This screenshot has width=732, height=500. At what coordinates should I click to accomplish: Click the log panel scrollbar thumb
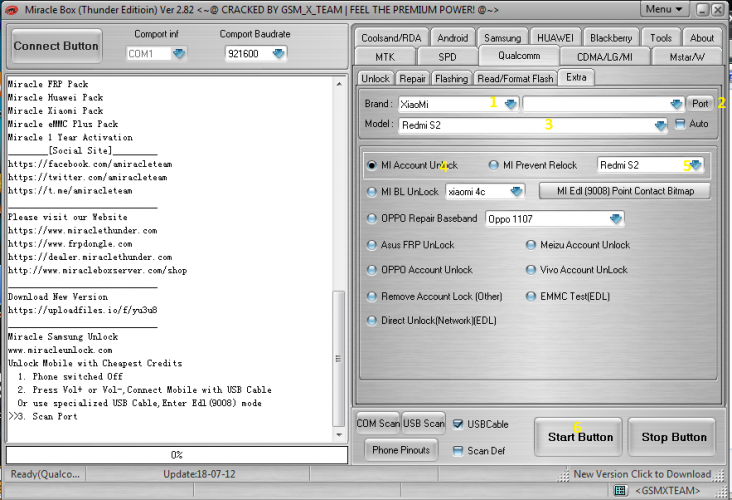[339, 359]
